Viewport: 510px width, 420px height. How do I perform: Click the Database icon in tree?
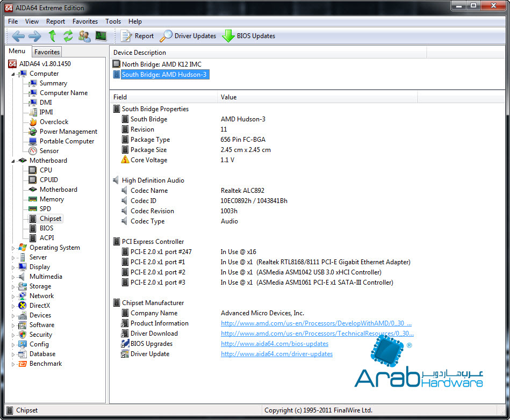tap(23, 354)
